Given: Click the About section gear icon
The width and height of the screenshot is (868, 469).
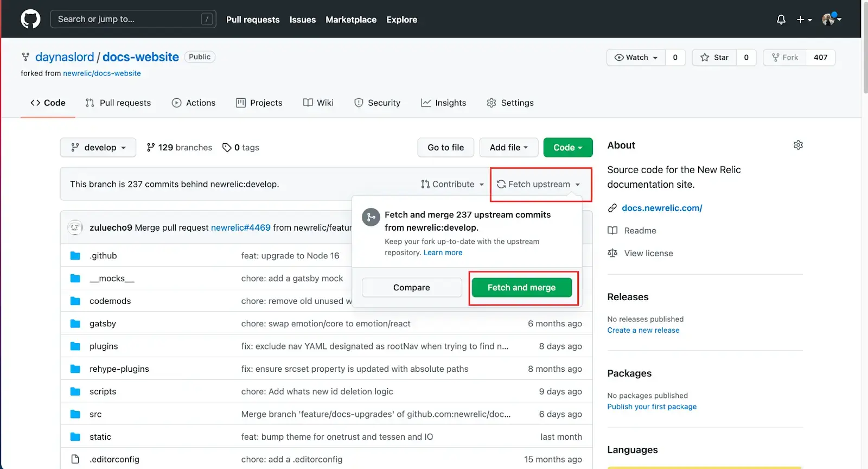Looking at the screenshot, I should pyautogui.click(x=798, y=145).
